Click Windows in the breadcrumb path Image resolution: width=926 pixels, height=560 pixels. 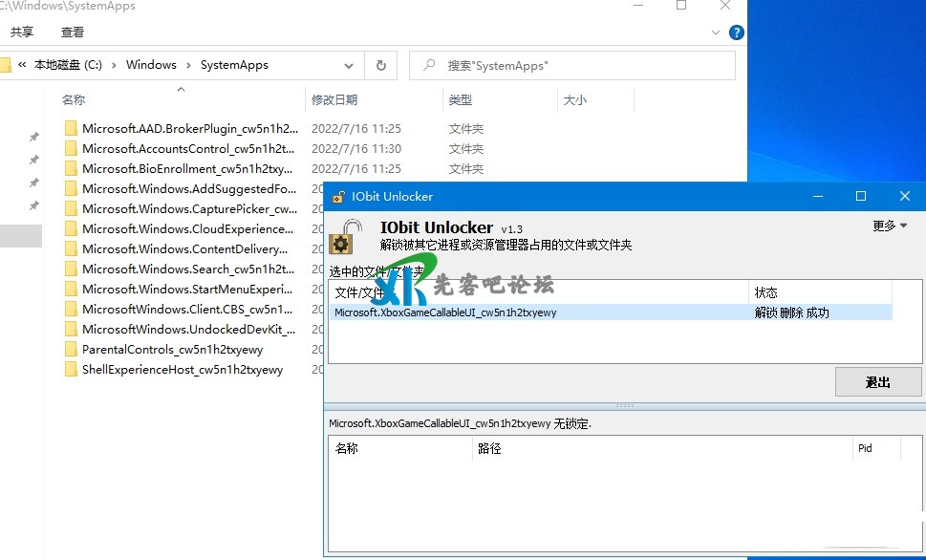pyautogui.click(x=151, y=65)
